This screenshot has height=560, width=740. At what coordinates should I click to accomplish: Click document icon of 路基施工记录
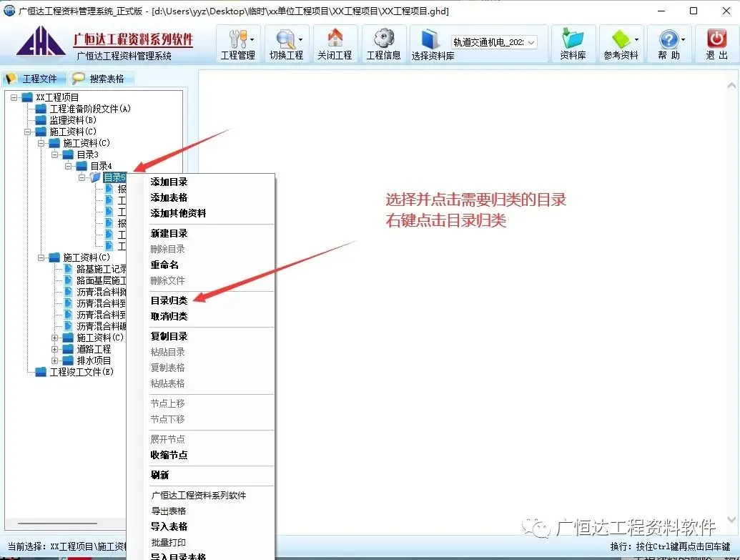pos(69,269)
